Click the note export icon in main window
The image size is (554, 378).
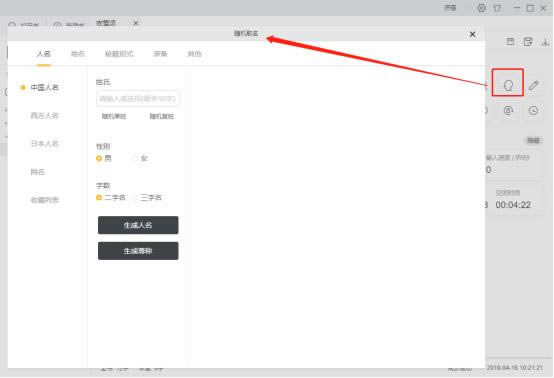(528, 42)
